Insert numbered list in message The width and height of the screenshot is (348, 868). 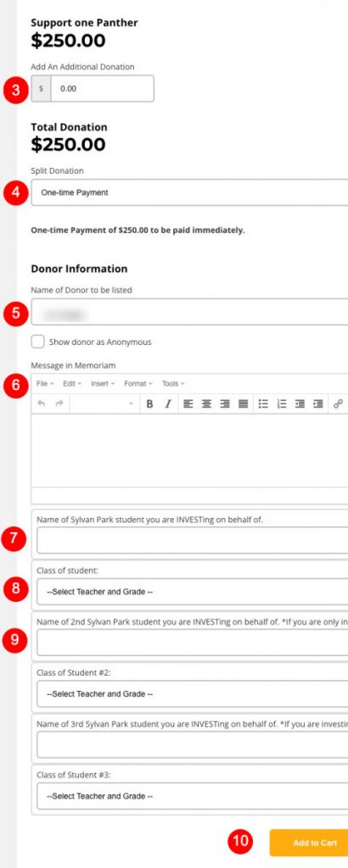(282, 404)
